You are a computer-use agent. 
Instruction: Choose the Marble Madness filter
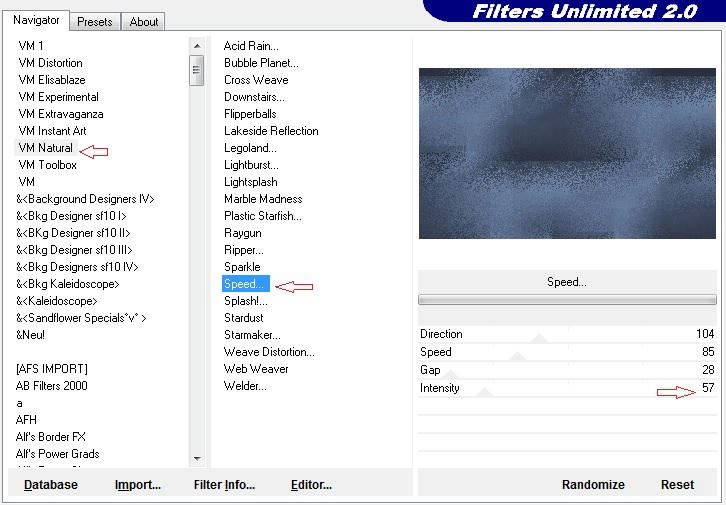263,199
